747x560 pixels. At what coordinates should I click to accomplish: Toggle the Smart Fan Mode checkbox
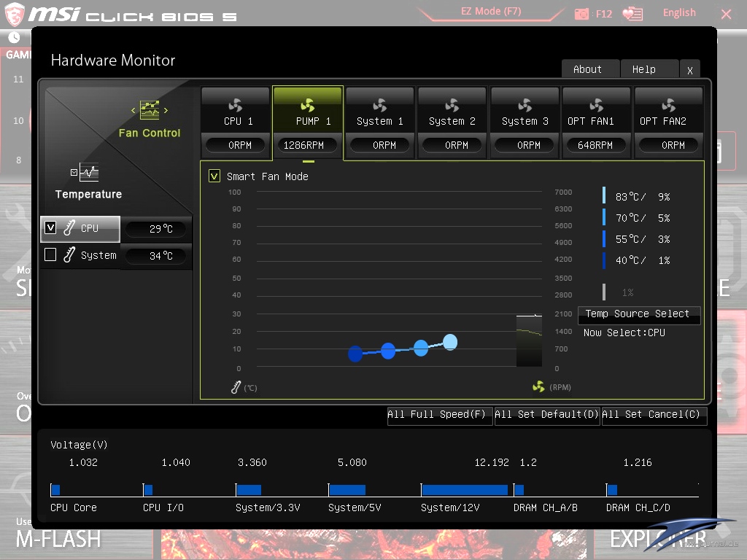(214, 176)
